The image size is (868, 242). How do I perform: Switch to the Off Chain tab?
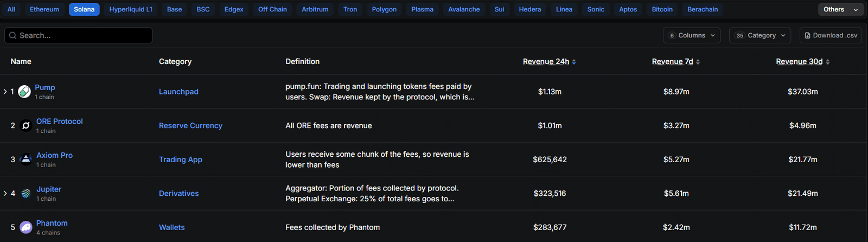coord(272,9)
